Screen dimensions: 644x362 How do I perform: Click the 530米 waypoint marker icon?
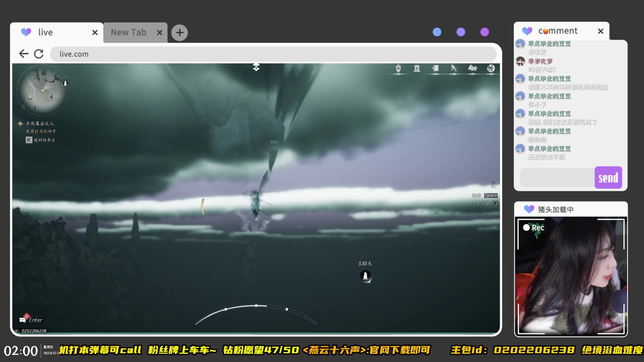click(x=366, y=276)
